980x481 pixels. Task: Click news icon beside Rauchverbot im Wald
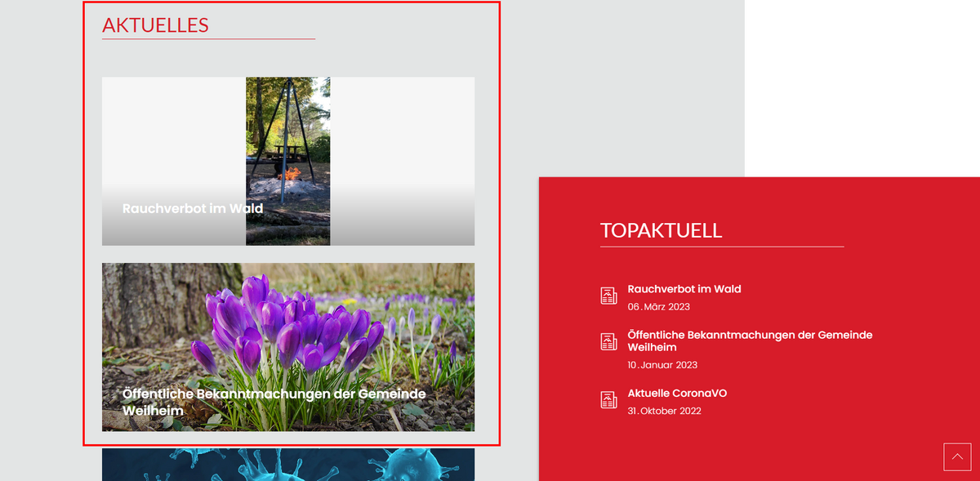click(x=608, y=296)
